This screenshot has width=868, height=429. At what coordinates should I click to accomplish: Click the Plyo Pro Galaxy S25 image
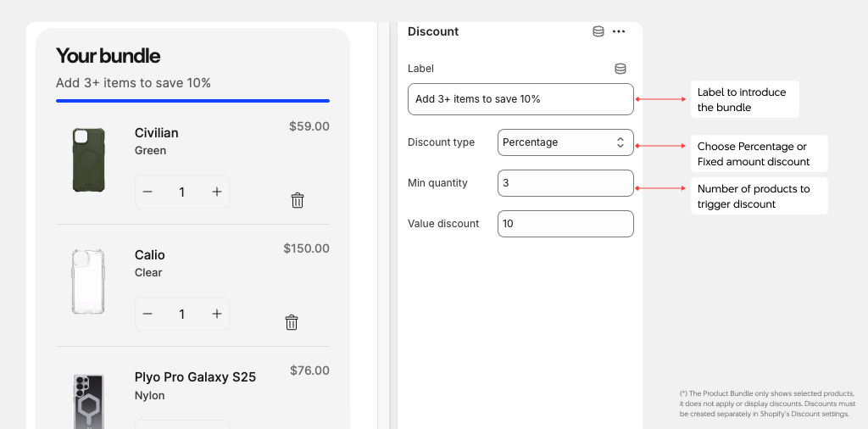(x=88, y=398)
